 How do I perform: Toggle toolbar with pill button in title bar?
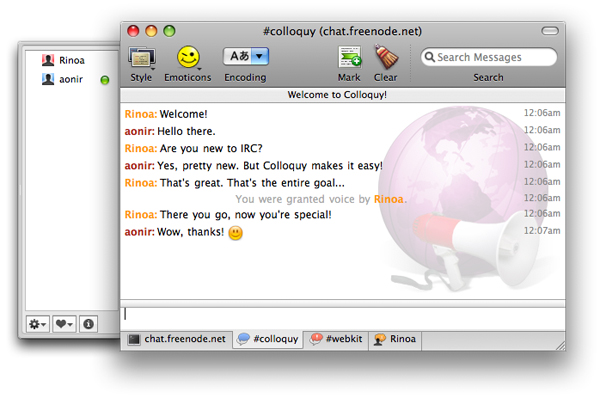point(550,31)
